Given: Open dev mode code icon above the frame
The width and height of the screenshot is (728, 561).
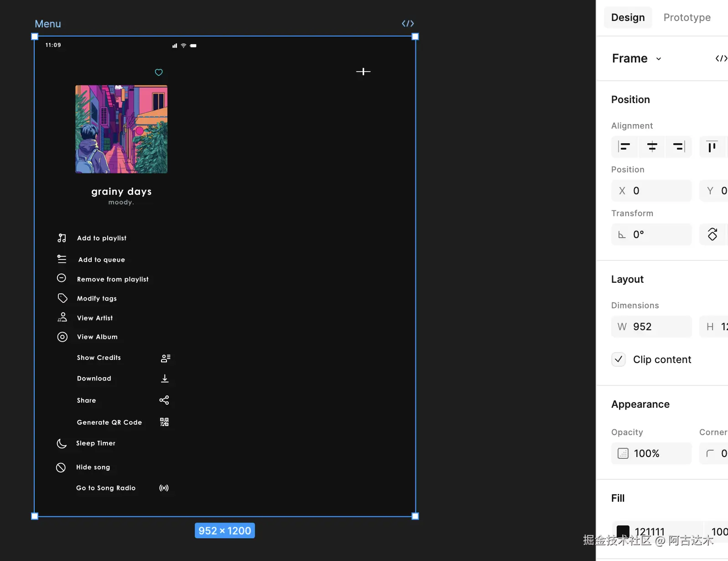Looking at the screenshot, I should click(x=408, y=23).
